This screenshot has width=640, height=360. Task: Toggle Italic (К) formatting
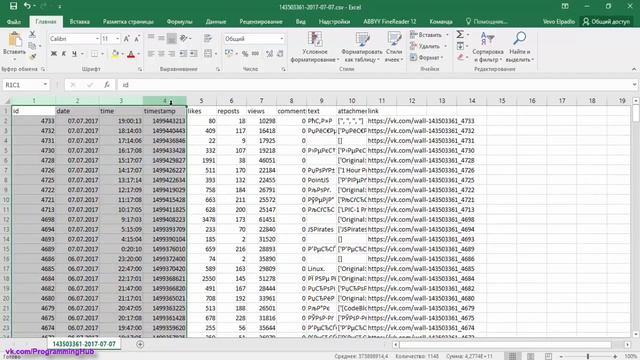pyautogui.click(x=64, y=54)
